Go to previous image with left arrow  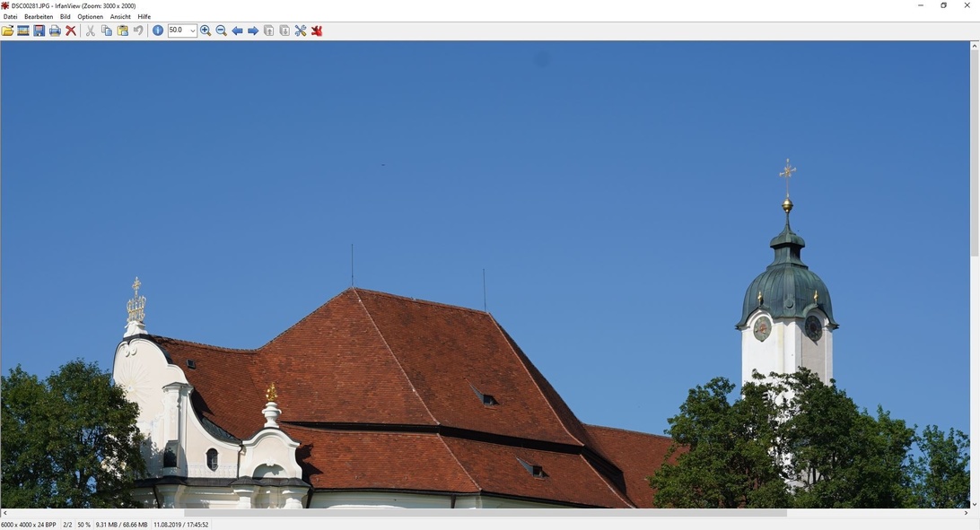click(x=237, y=30)
